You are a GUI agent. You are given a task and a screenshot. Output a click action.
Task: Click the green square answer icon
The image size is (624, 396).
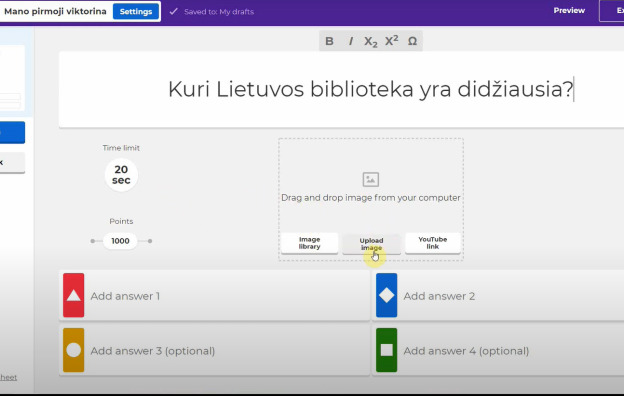click(x=386, y=350)
